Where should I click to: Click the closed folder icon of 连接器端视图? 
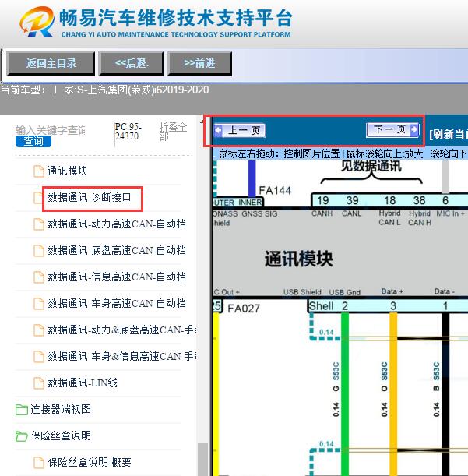(22, 410)
